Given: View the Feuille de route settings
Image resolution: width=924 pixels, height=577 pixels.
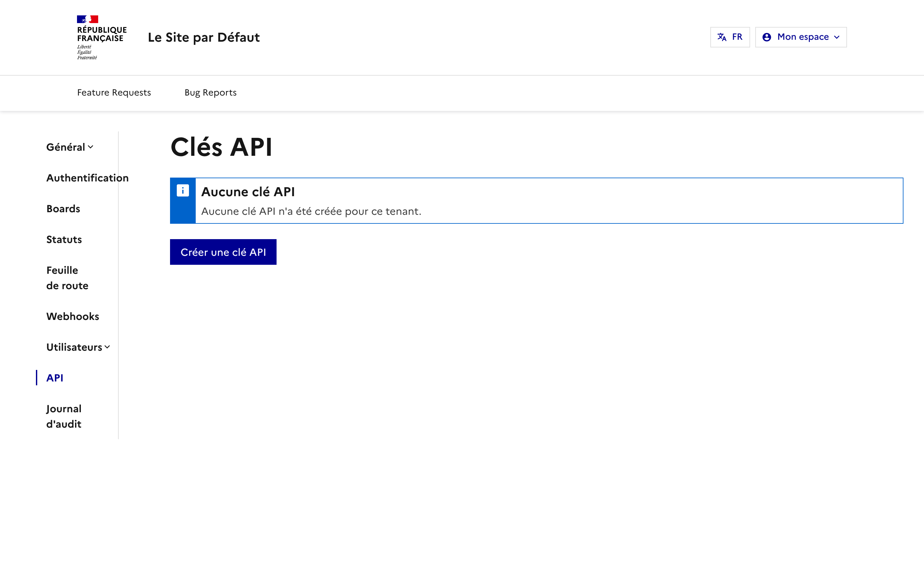Looking at the screenshot, I should click(67, 277).
